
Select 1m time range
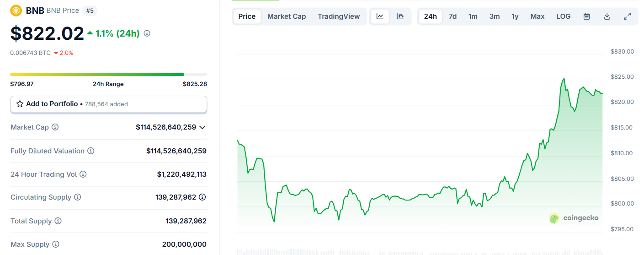click(x=473, y=16)
